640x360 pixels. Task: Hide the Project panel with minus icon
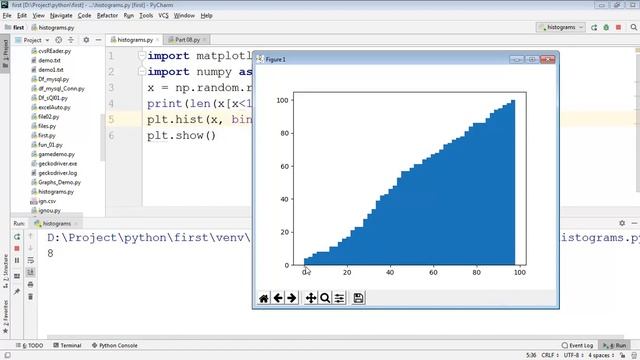click(x=98, y=40)
